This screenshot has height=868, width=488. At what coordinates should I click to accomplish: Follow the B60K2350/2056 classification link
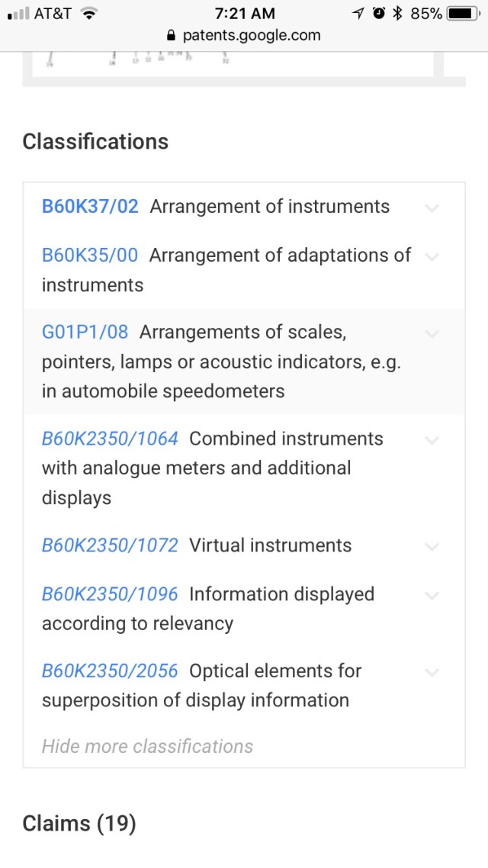(110, 671)
